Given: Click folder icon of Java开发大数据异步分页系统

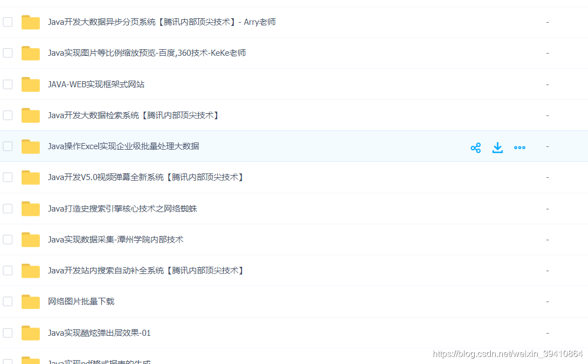Looking at the screenshot, I should [31, 22].
